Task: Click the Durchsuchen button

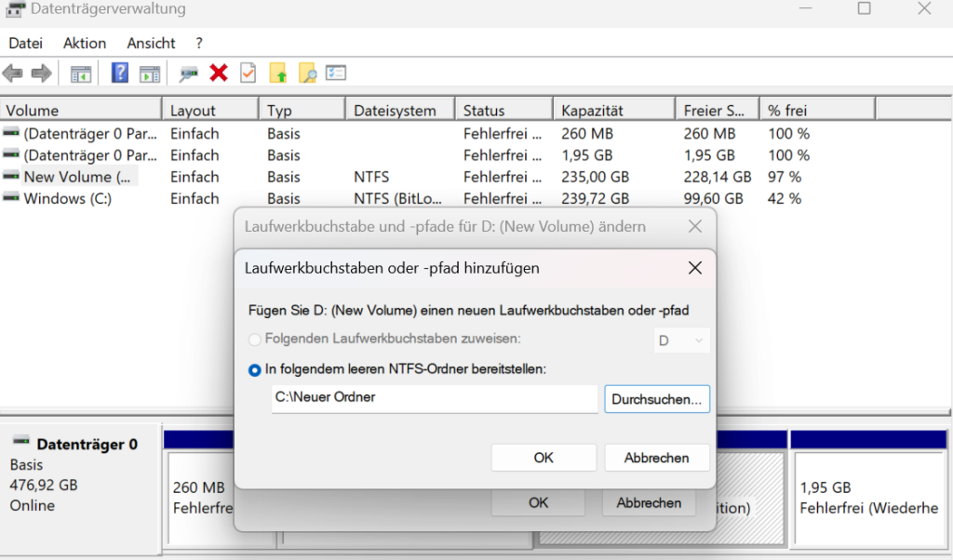Action: pyautogui.click(x=657, y=398)
